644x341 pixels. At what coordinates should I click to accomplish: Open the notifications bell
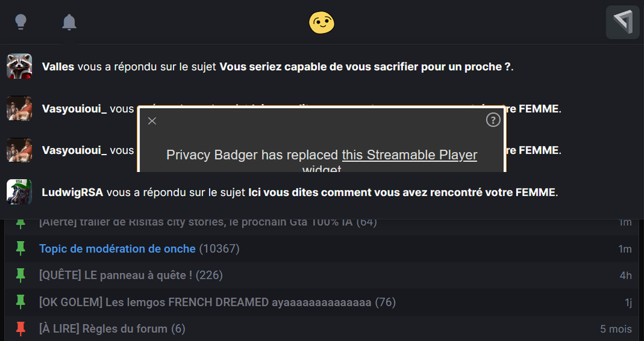pos(69,23)
